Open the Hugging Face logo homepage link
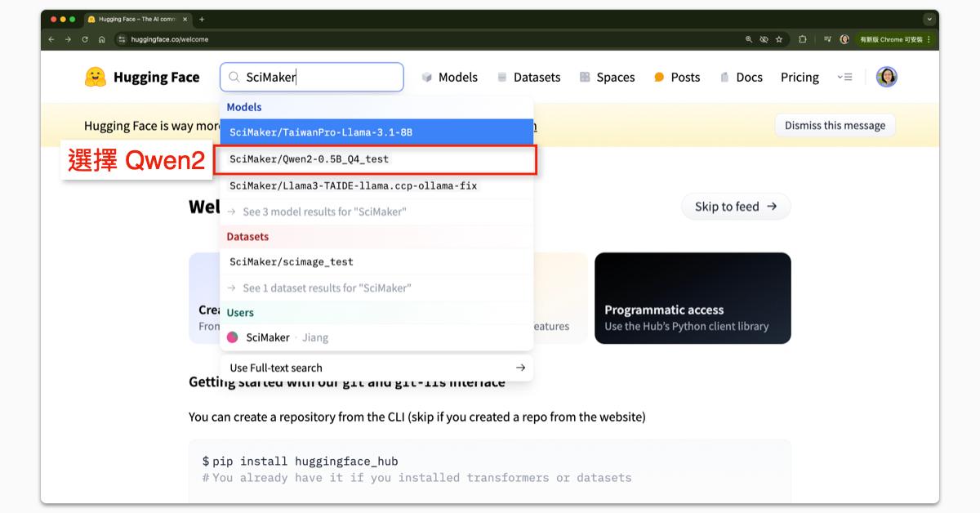The height and width of the screenshot is (513, 980). coord(142,77)
